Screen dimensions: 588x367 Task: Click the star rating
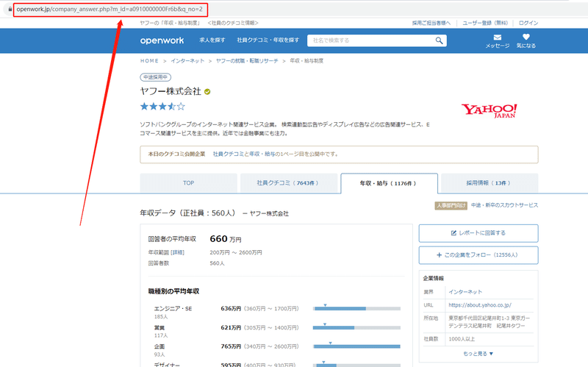[x=162, y=107]
